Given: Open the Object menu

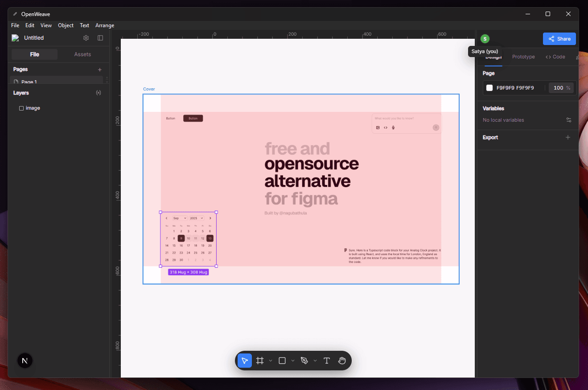Looking at the screenshot, I should (x=66, y=25).
